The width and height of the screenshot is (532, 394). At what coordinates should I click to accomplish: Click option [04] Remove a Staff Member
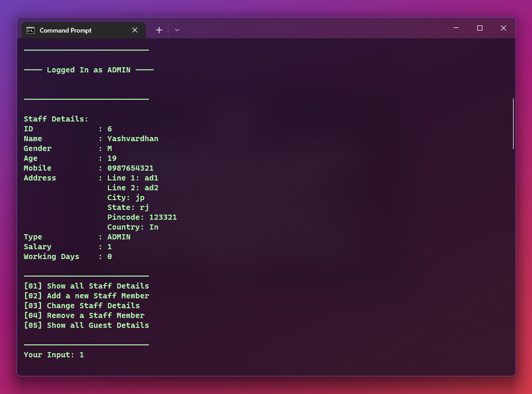pyautogui.click(x=84, y=315)
